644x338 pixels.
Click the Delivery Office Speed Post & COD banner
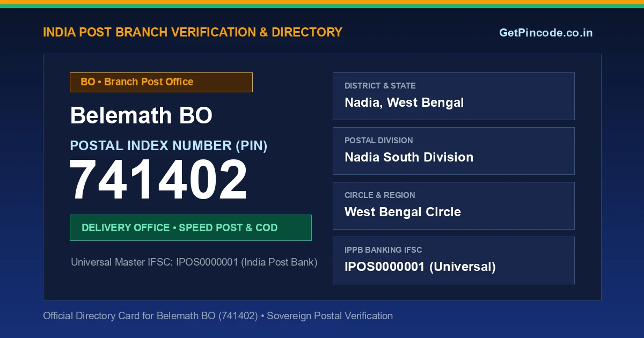pos(191,227)
